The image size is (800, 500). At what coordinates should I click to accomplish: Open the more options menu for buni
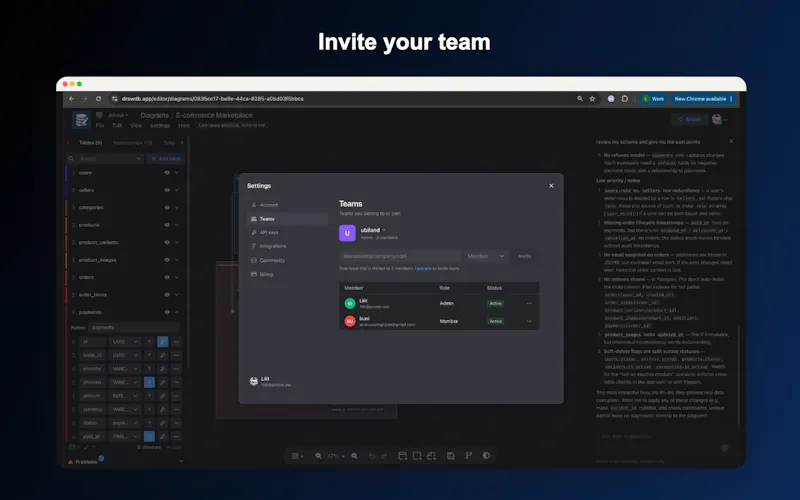coord(529,321)
